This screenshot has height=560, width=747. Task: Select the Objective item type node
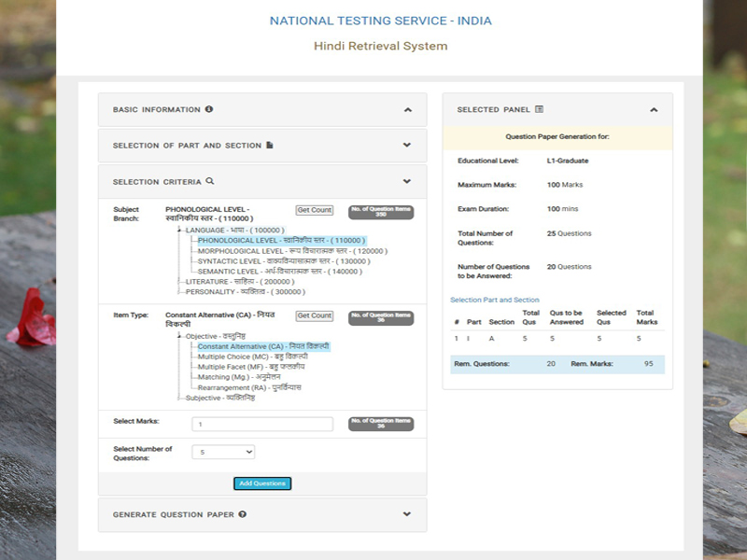click(x=216, y=336)
